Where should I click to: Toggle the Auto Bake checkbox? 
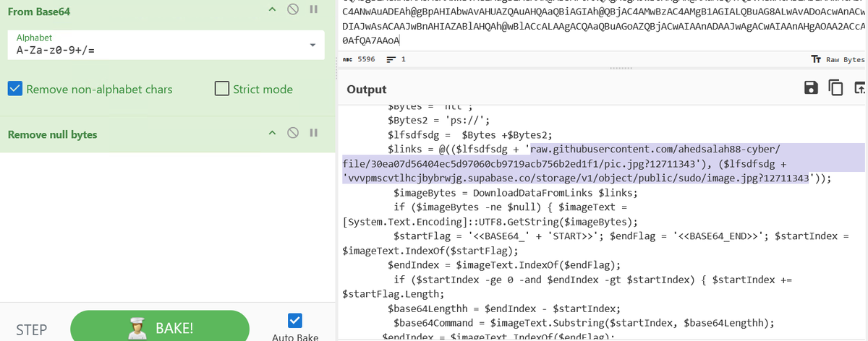[x=294, y=320]
